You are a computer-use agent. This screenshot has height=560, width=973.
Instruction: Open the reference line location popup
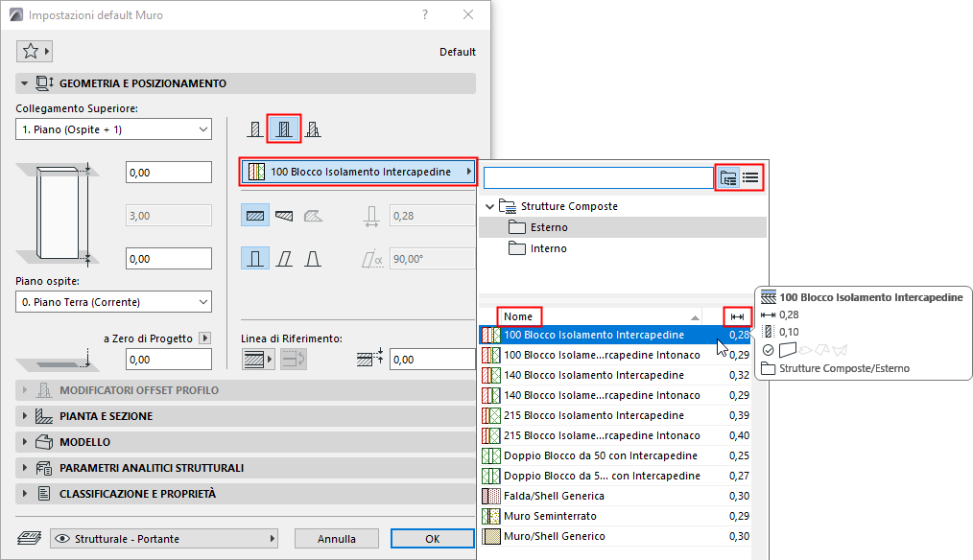pyautogui.click(x=257, y=359)
